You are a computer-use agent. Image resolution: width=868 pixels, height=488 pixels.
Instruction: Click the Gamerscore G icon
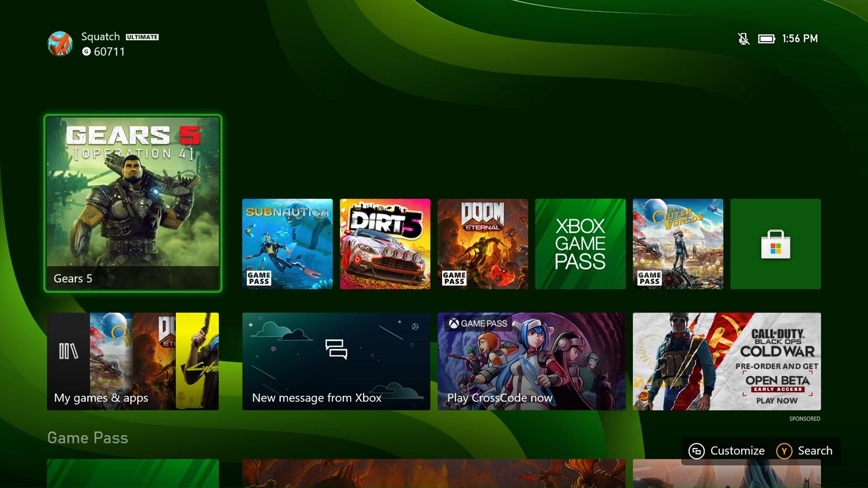point(86,52)
